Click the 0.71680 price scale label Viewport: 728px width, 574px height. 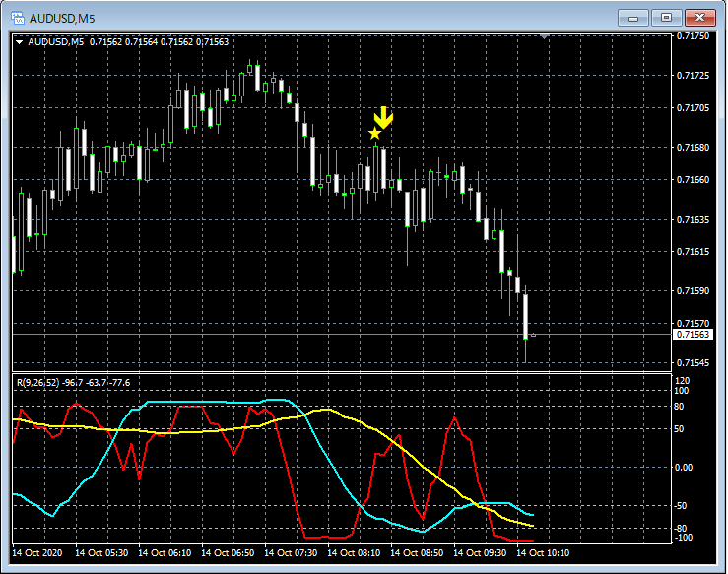click(x=693, y=147)
